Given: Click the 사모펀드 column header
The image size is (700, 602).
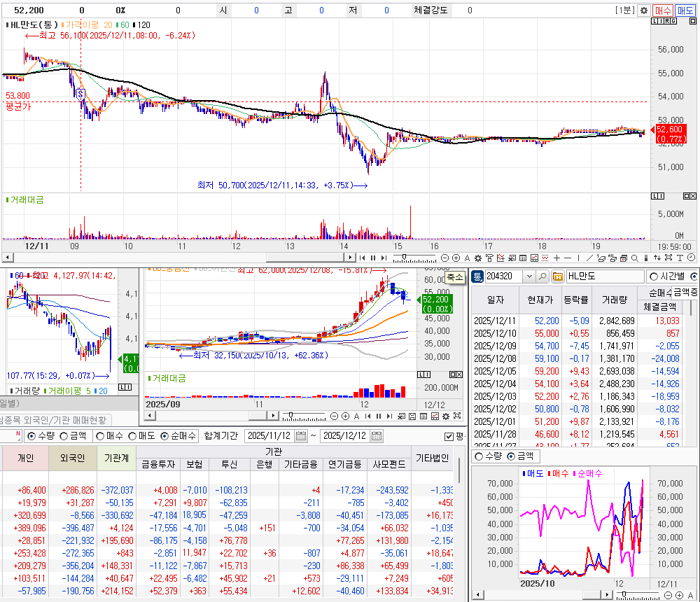Looking at the screenshot, I should coord(388,465).
